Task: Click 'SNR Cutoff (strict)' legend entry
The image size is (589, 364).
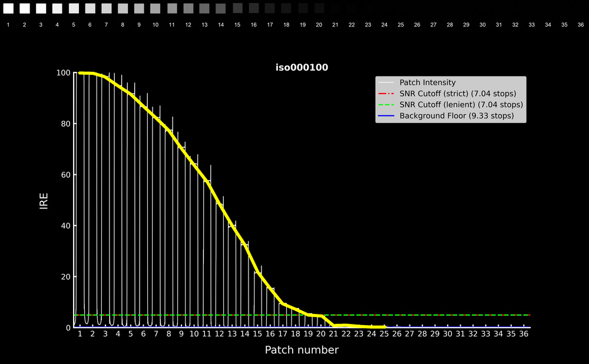Action: [457, 94]
